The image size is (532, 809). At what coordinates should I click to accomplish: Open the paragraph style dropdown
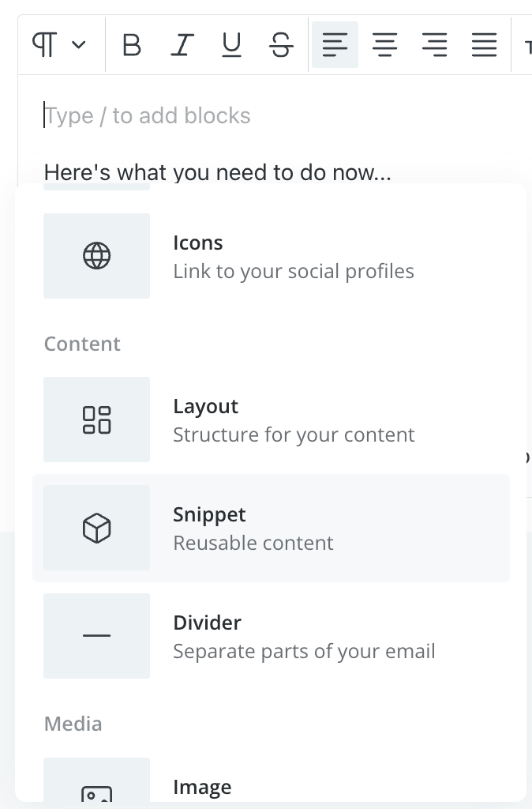58,45
